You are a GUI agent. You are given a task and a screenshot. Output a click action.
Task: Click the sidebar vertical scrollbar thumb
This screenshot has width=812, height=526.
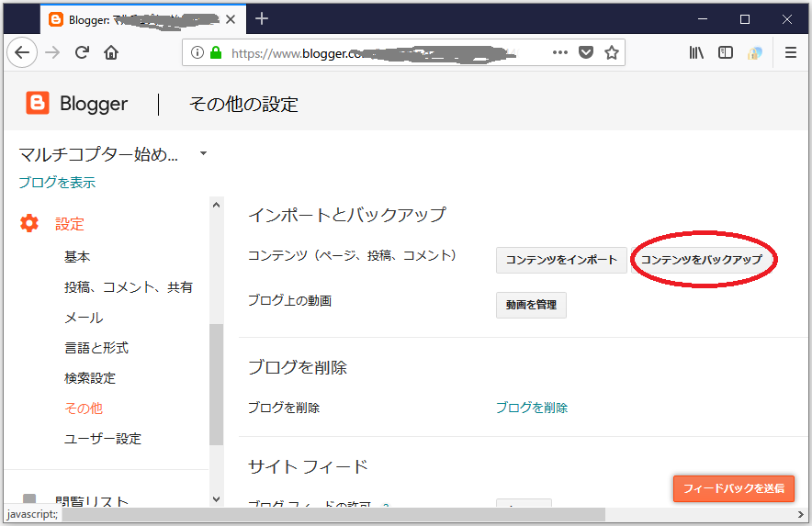(x=217, y=384)
